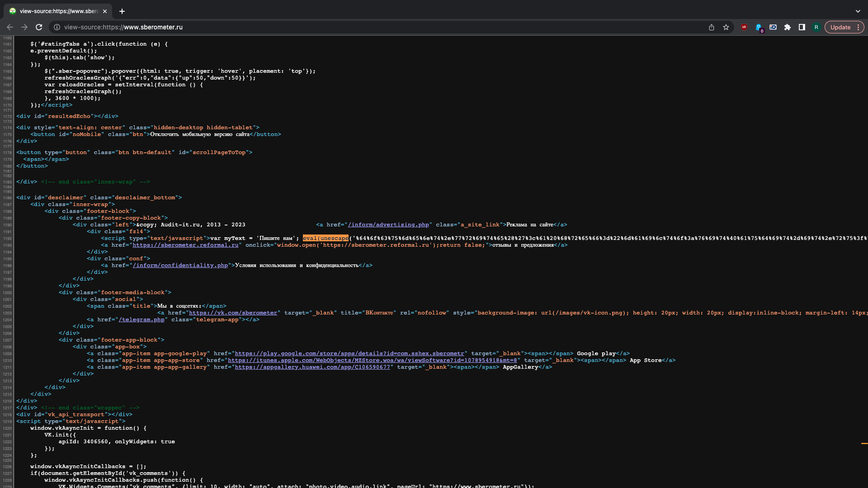
Task: Click div id="vk_api_transport" source line
Action: tap(75, 414)
